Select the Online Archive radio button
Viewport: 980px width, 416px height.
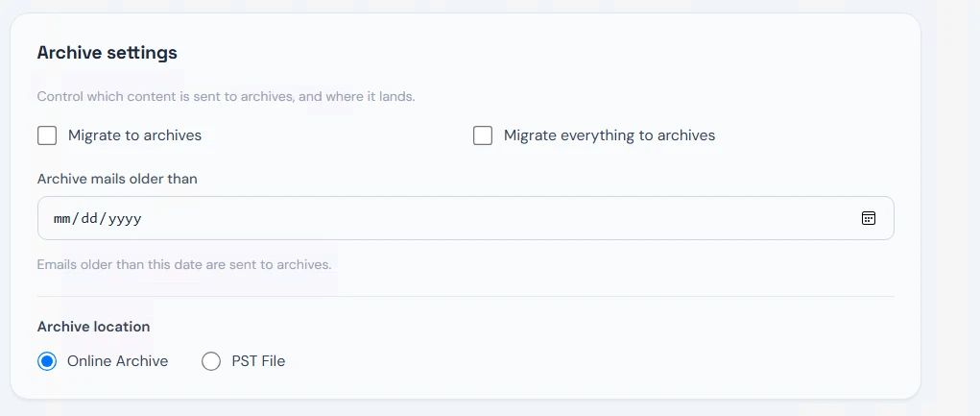click(47, 361)
